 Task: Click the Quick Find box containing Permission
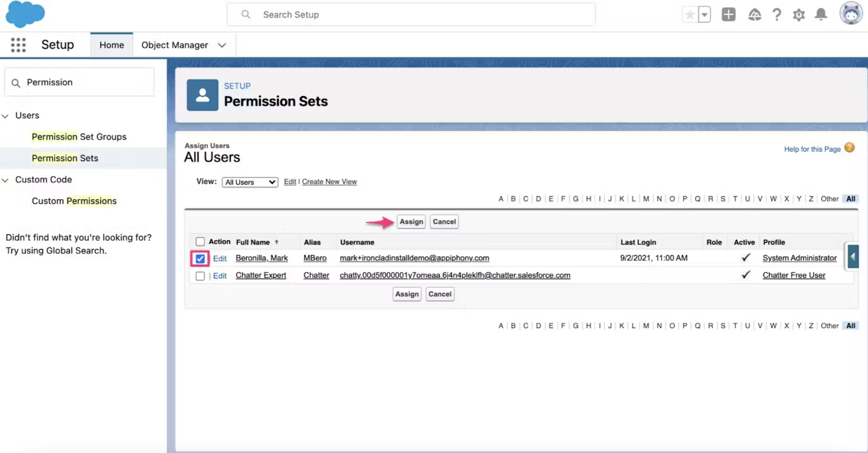point(80,82)
